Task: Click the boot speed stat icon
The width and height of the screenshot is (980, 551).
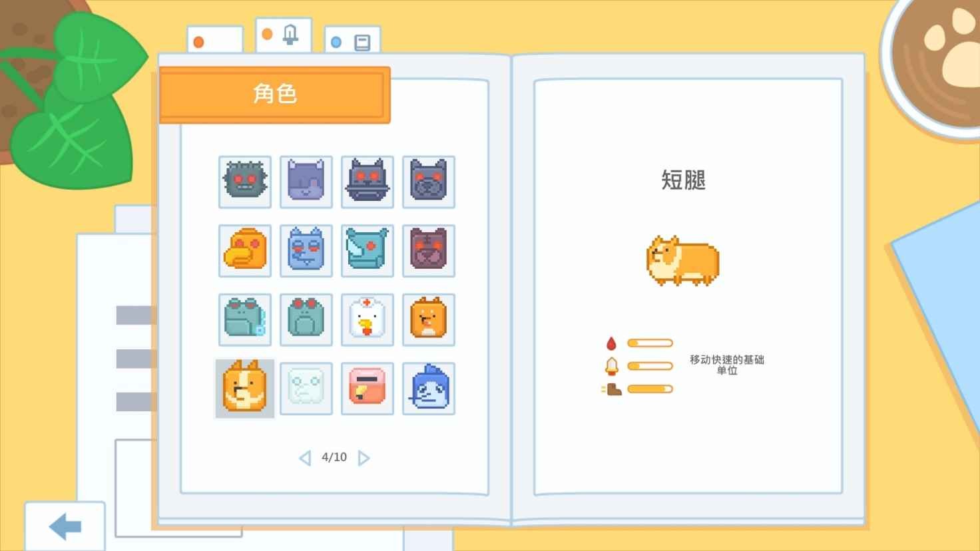Action: coord(610,389)
